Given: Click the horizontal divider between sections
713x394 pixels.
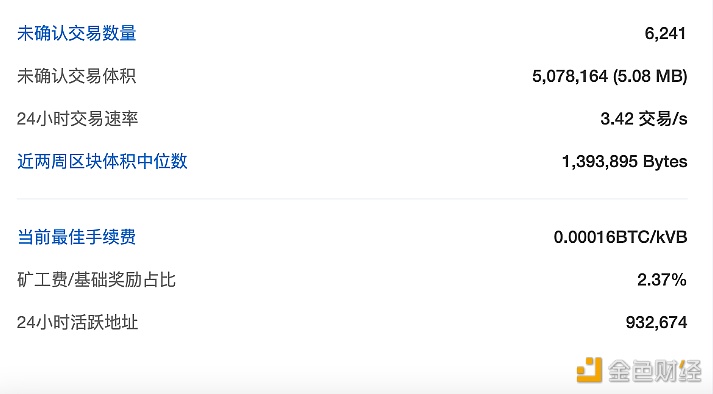Looking at the screenshot, I should pos(352,199).
